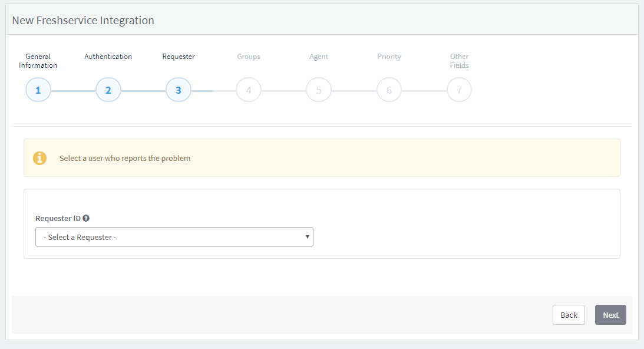Click the Requester ID field label
This screenshot has height=349, width=644.
coord(58,218)
